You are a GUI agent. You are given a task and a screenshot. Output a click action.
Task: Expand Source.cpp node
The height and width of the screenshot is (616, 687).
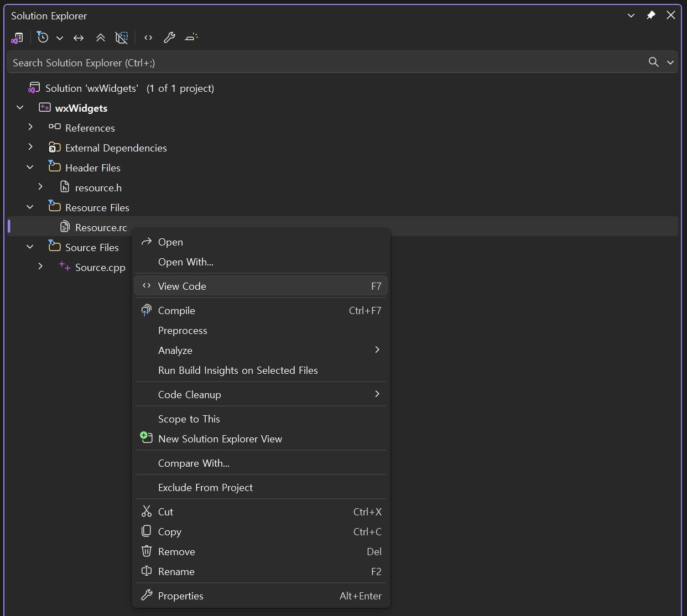pos(40,267)
